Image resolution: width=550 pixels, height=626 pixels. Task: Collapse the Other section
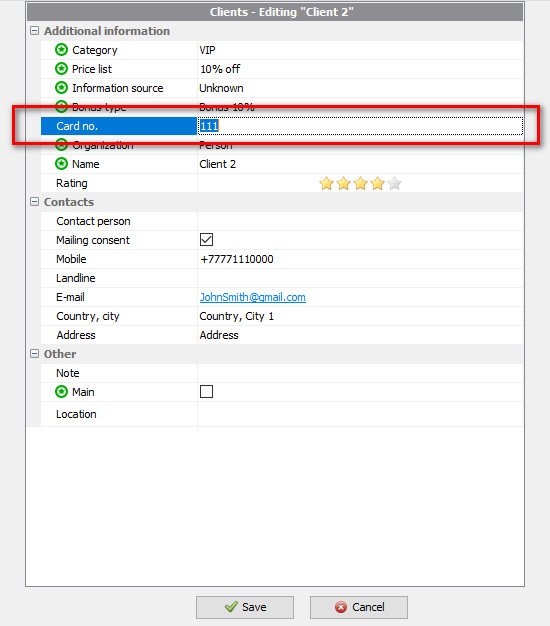(x=35, y=354)
